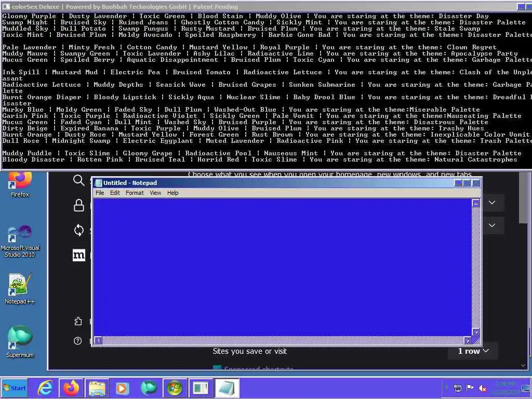This screenshot has height=399, width=532.
Task: Open Firefox Support question-mark icon
Action: (x=78, y=341)
